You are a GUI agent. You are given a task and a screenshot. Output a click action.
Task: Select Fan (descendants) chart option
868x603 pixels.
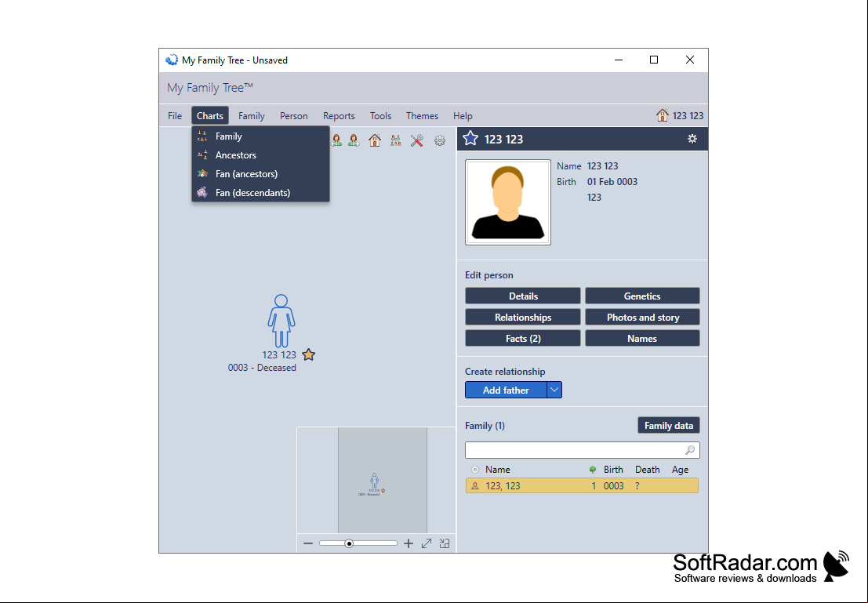(x=260, y=193)
